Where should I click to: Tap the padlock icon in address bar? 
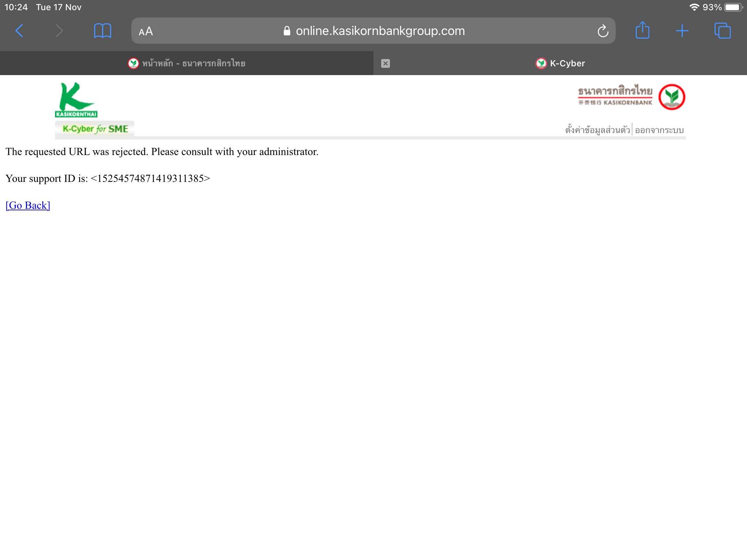click(x=287, y=31)
